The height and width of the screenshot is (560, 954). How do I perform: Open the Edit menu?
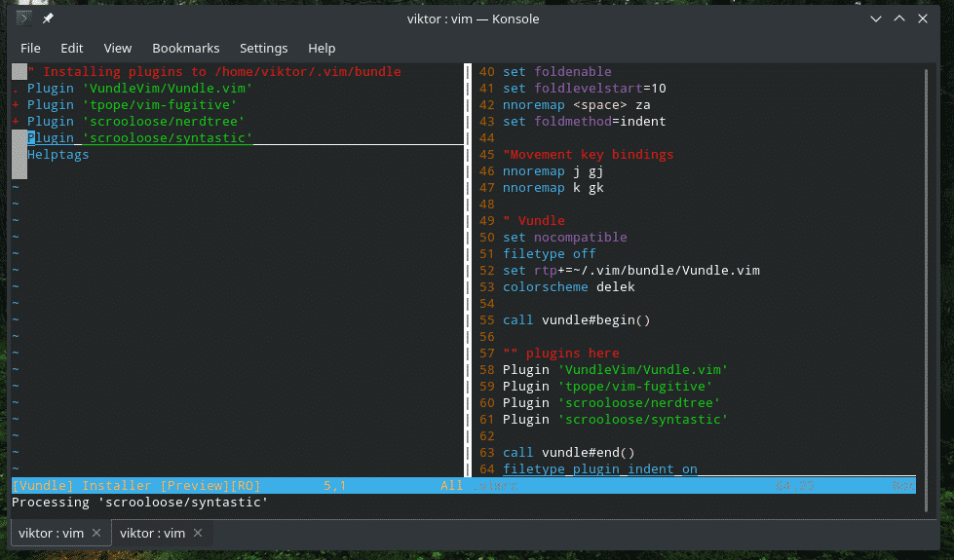click(x=71, y=48)
